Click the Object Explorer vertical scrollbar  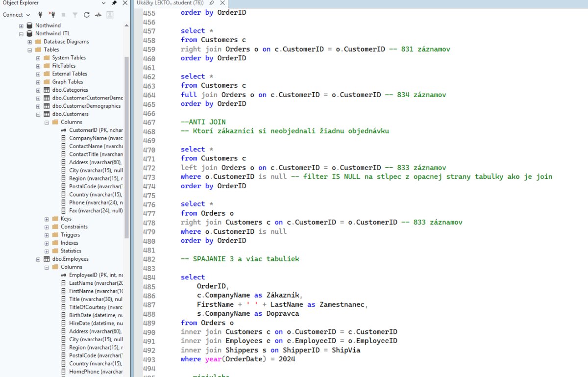pos(126,147)
